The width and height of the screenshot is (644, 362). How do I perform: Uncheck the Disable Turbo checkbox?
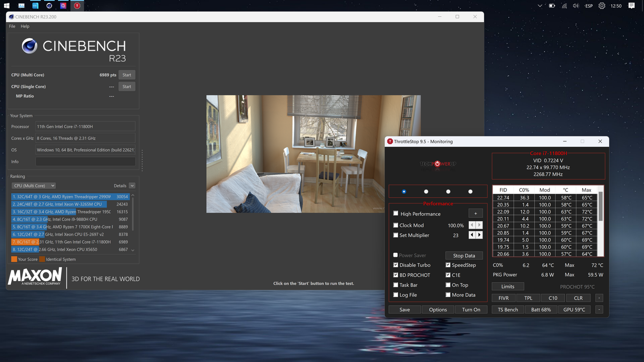(395, 265)
